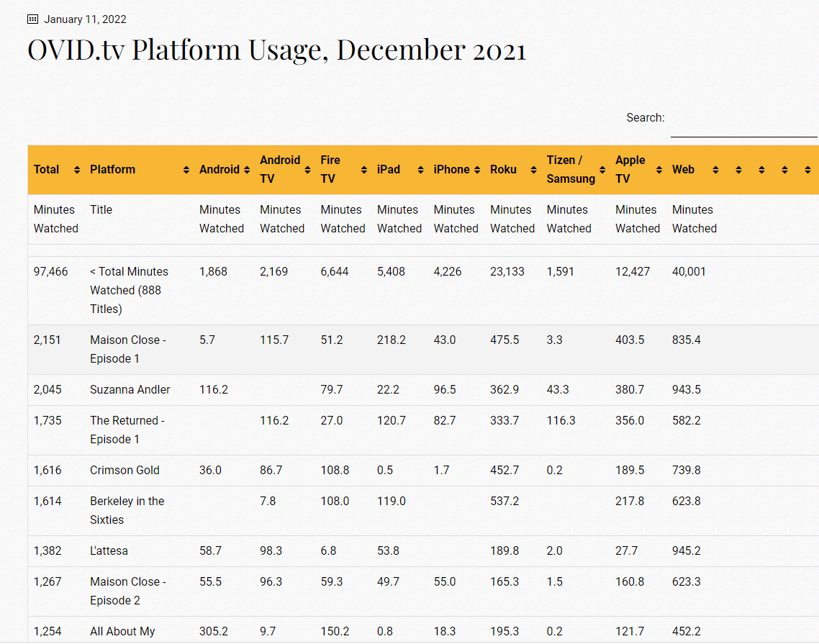Image resolution: width=819 pixels, height=644 pixels.
Task: Select the title Maison Close - Episode 2
Action: point(128,591)
